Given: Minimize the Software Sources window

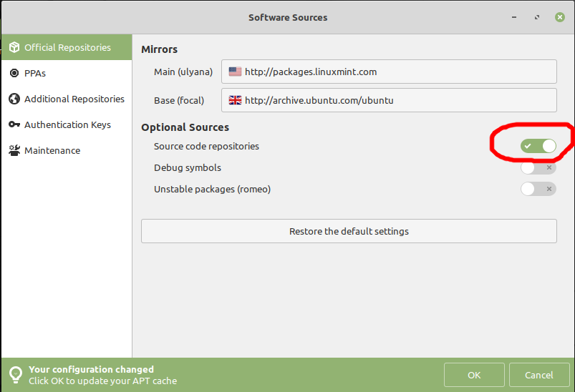Looking at the screenshot, I should coord(514,17).
